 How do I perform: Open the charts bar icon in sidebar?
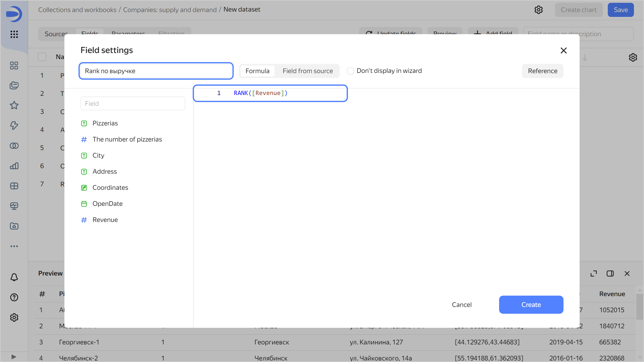click(14, 166)
